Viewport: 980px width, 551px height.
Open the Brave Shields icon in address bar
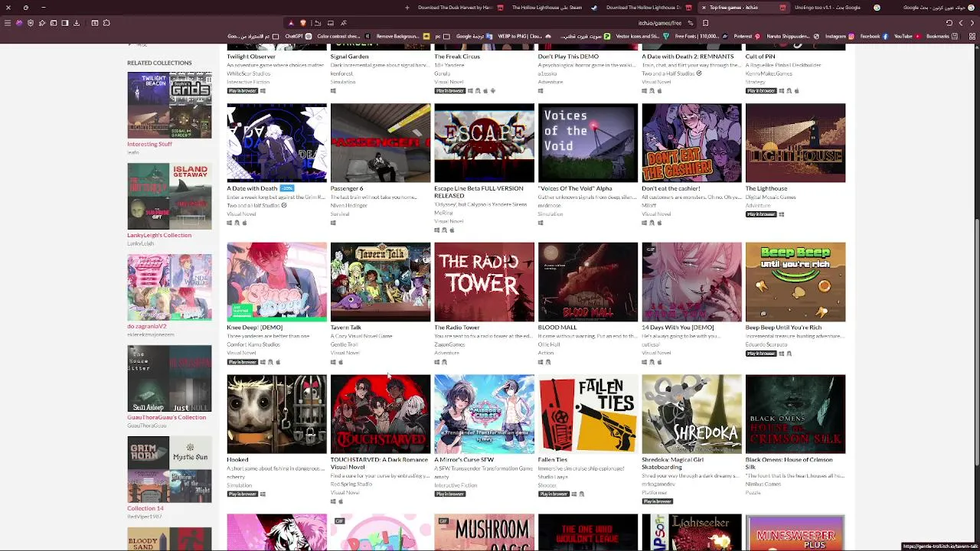click(x=303, y=23)
